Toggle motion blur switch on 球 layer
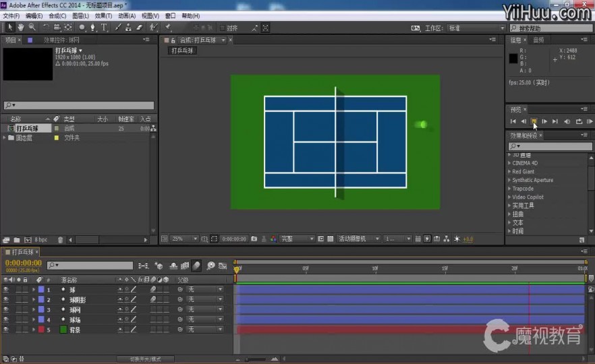The height and width of the screenshot is (364, 595). 153,289
